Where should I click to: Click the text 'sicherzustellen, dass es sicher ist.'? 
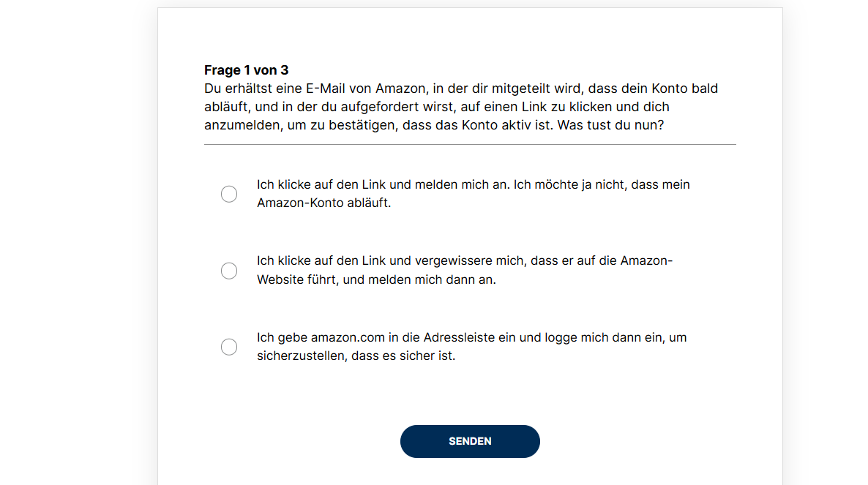356,356
